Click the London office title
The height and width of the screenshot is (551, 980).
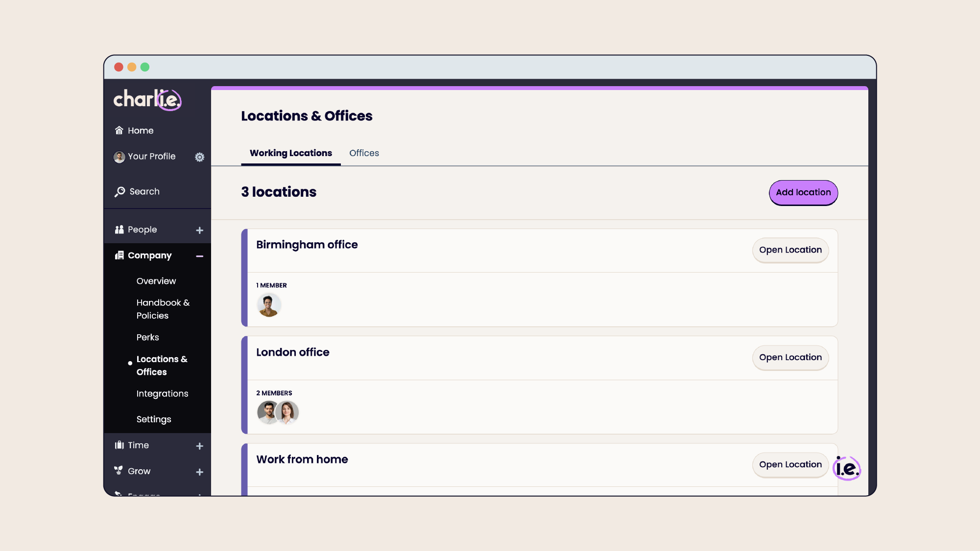292,352
